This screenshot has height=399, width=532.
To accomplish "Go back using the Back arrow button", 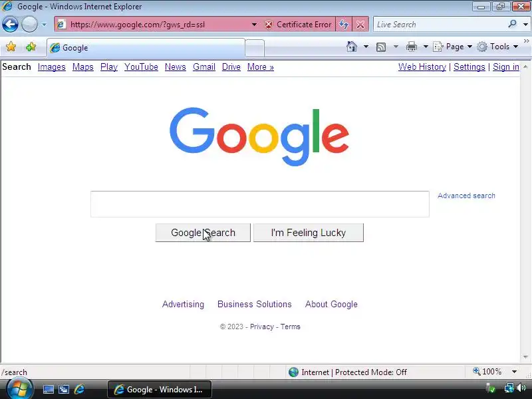I will click(x=10, y=25).
